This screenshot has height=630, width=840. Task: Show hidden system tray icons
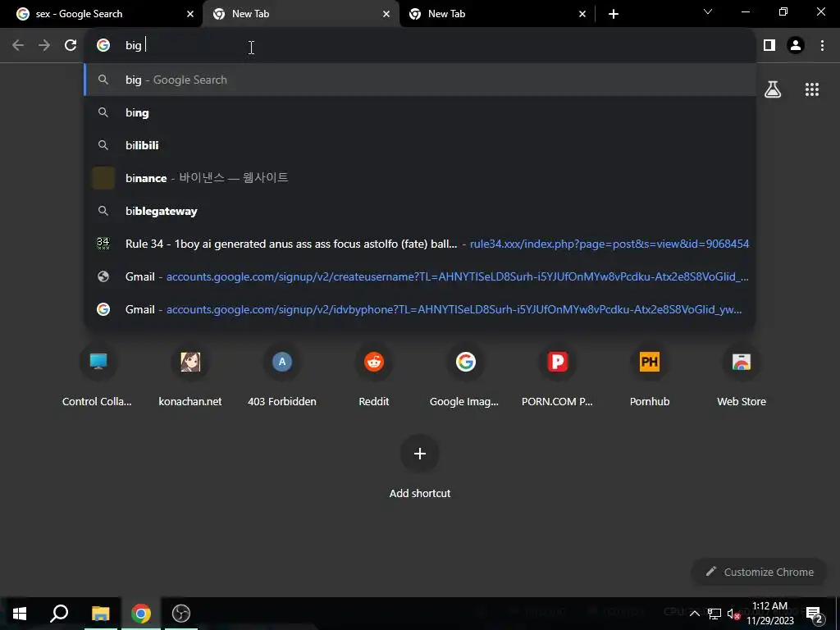pyautogui.click(x=694, y=614)
